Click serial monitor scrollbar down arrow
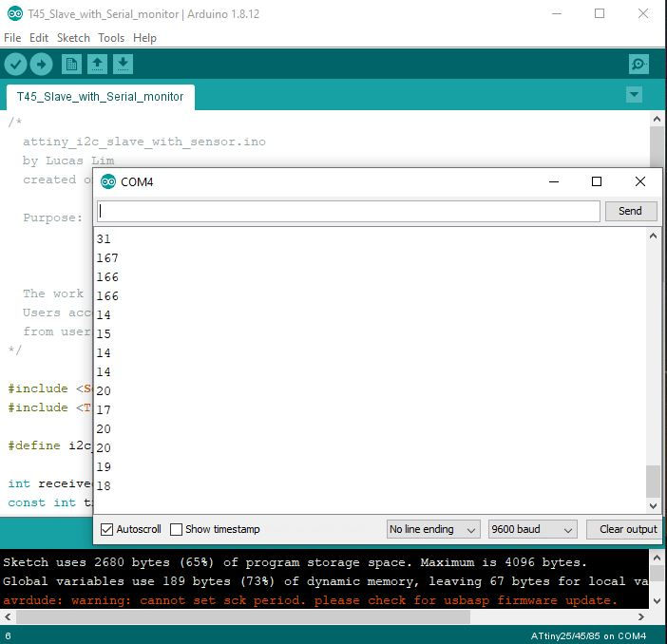The width and height of the screenshot is (667, 644). tap(653, 505)
